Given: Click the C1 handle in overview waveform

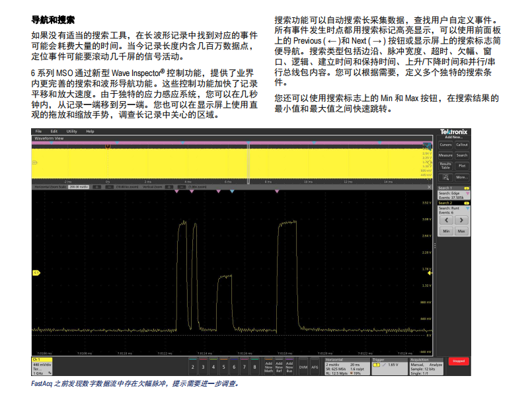Looking at the screenshot, I should click(34, 163).
